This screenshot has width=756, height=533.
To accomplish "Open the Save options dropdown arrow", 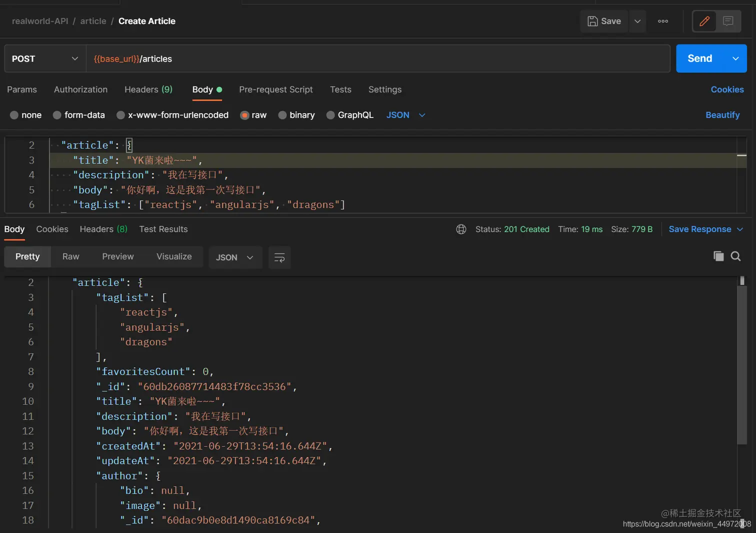I will coord(637,21).
